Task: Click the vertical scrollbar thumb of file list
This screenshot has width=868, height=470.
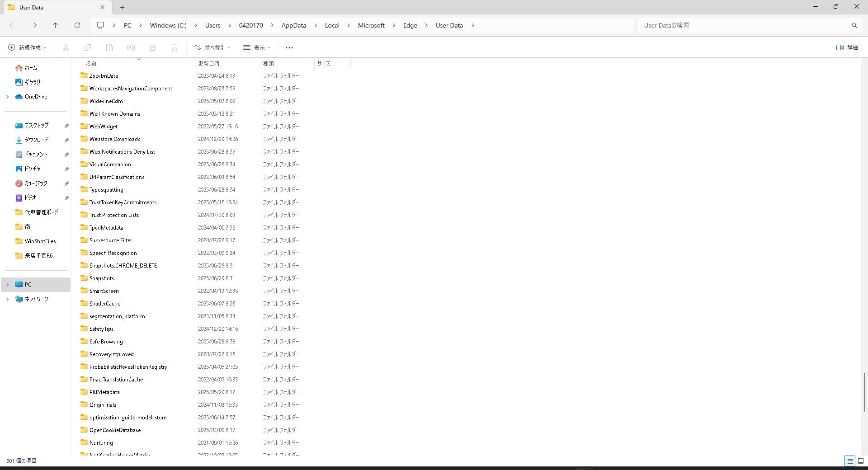Action: [864, 392]
